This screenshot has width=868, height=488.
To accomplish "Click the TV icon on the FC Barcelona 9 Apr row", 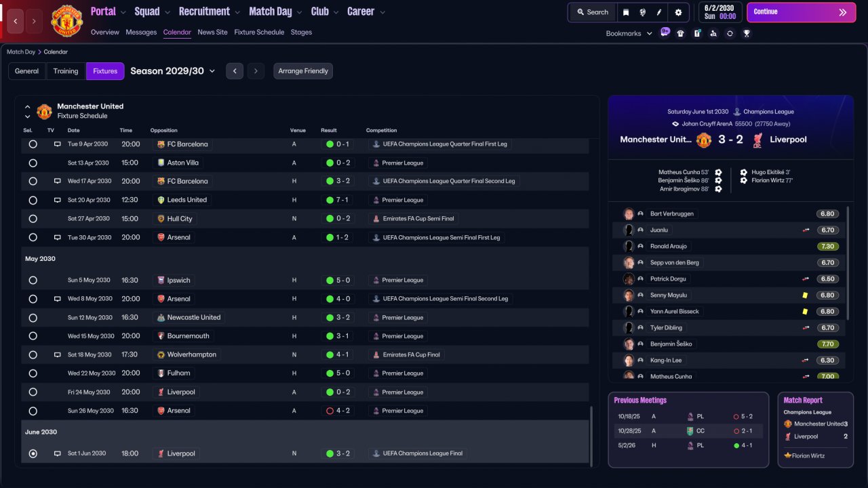I will [58, 144].
